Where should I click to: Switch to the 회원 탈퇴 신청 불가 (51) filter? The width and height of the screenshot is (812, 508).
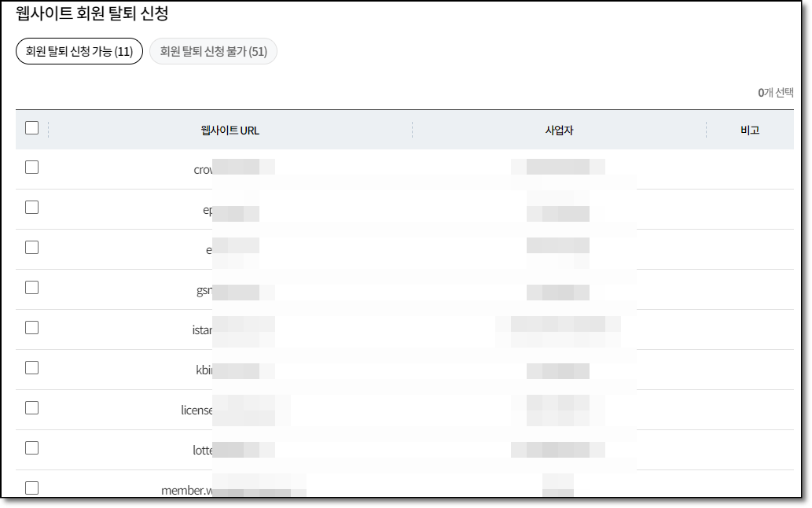click(x=213, y=50)
